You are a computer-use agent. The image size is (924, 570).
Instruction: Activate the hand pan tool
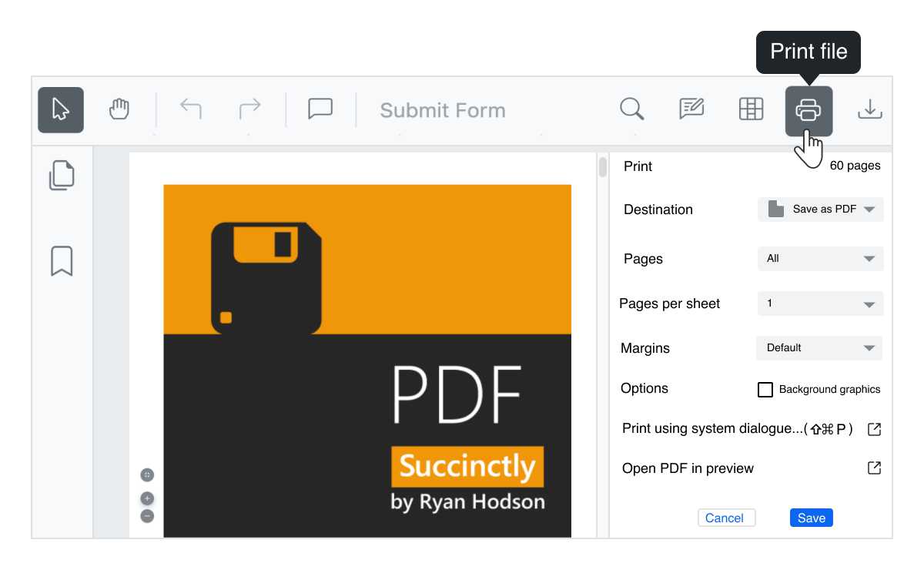[119, 109]
